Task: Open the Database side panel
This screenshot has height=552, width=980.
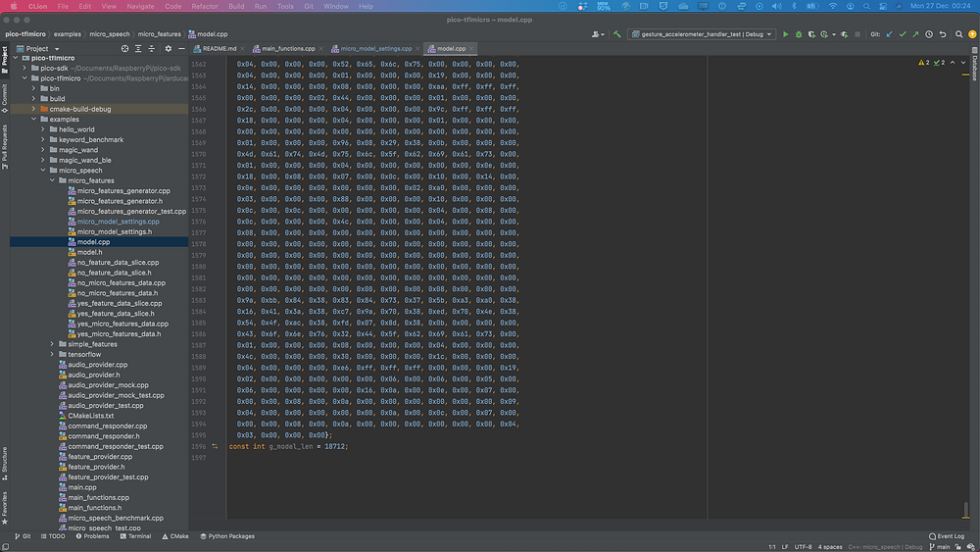Action: pyautogui.click(x=974, y=65)
